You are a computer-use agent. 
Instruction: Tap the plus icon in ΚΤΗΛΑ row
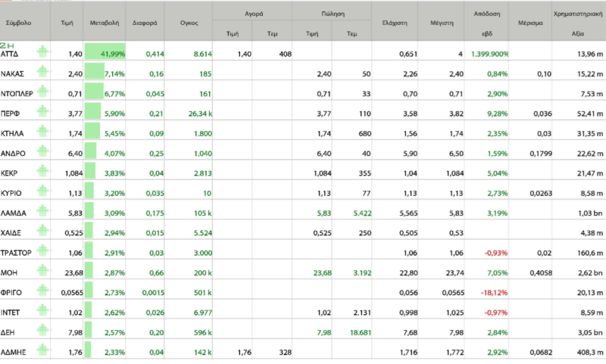43,132
